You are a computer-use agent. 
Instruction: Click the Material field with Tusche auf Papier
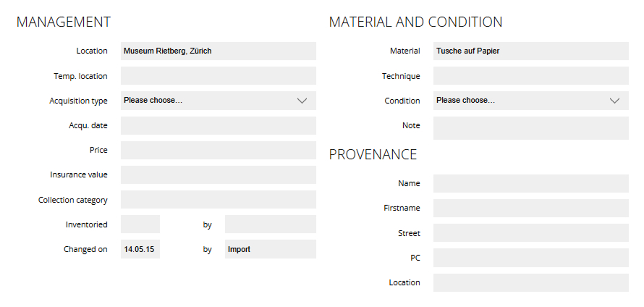(530, 51)
